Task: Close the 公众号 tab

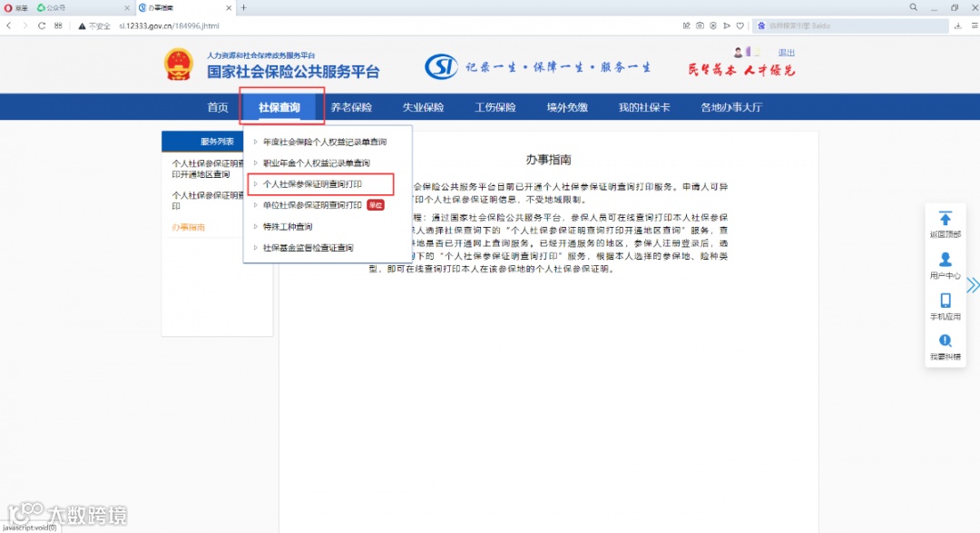Action: 127,8
